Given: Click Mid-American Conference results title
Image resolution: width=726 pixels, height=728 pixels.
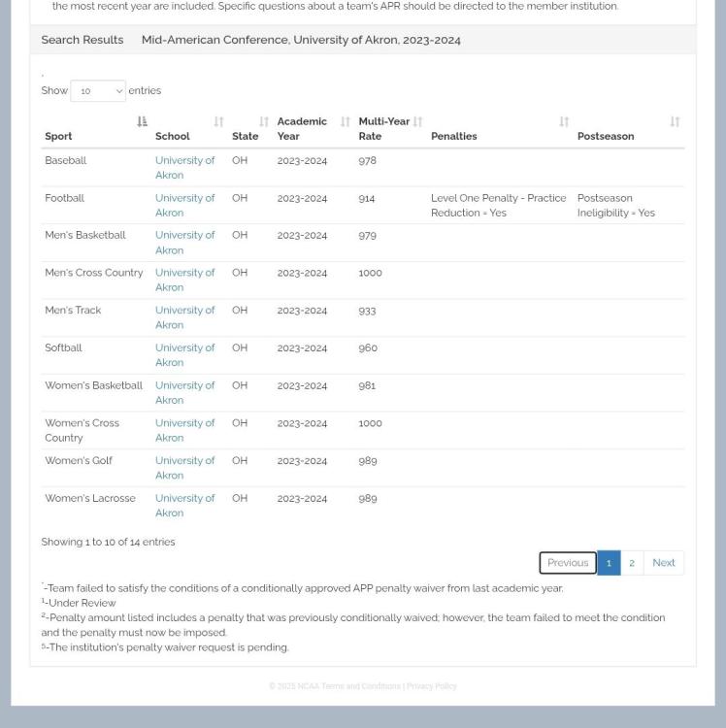Looking at the screenshot, I should [301, 40].
